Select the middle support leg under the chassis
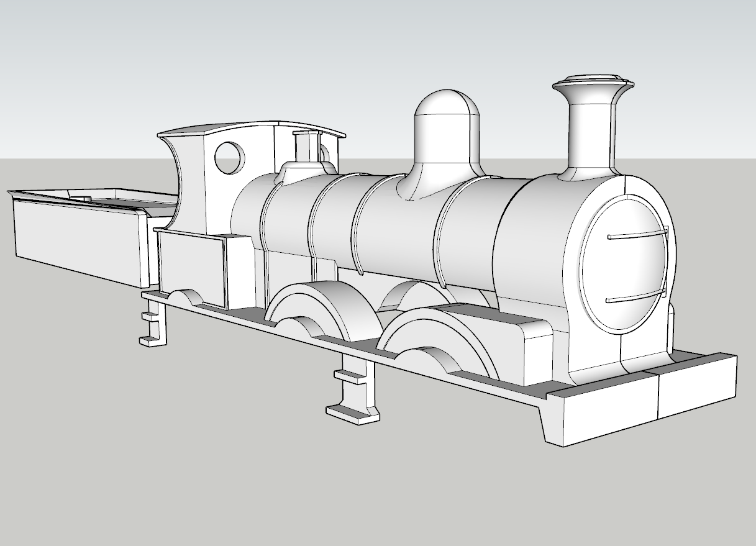756x546 pixels. pos(357,398)
